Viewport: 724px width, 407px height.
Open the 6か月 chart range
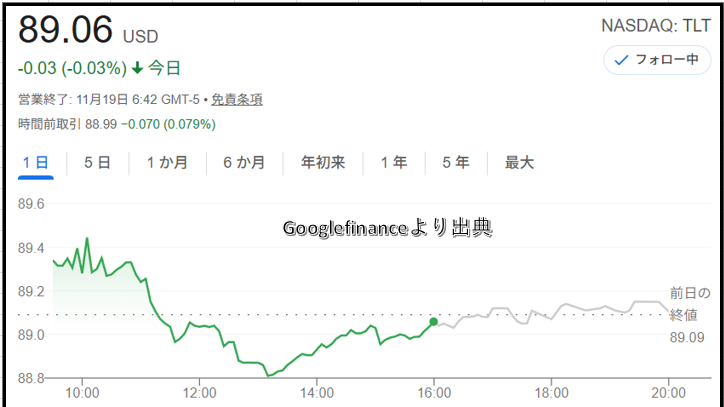[x=243, y=163]
